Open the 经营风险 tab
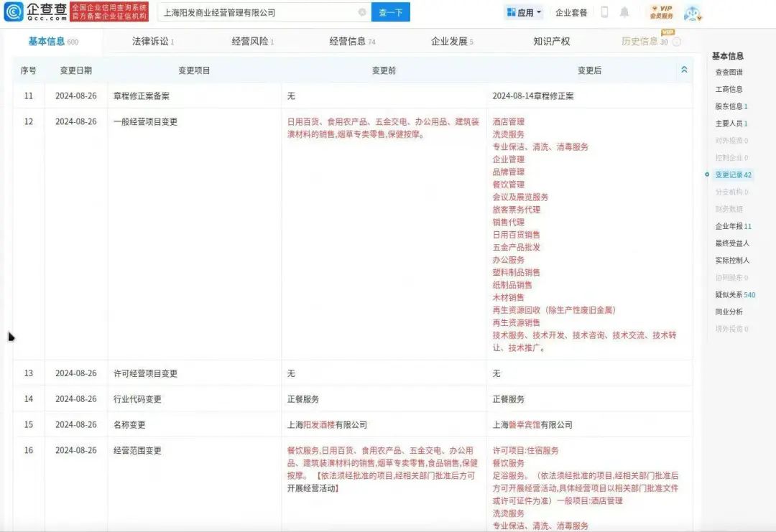The height and width of the screenshot is (532, 776). tap(252, 42)
